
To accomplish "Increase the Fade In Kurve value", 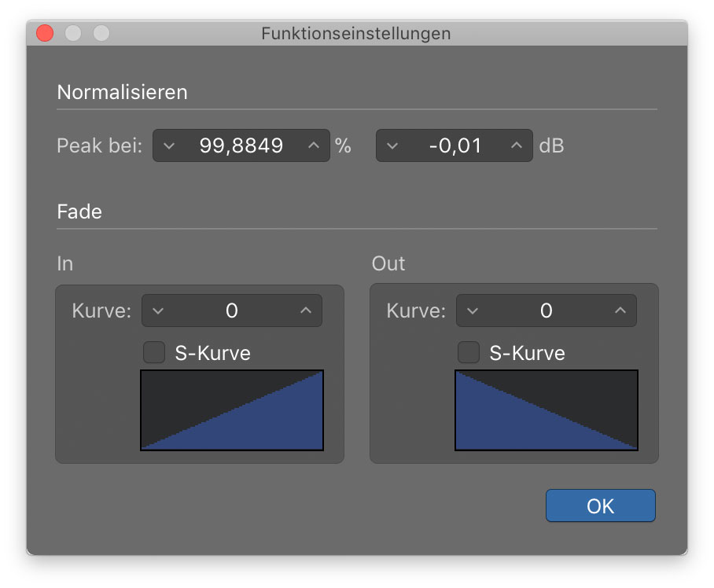I will pyautogui.click(x=306, y=311).
